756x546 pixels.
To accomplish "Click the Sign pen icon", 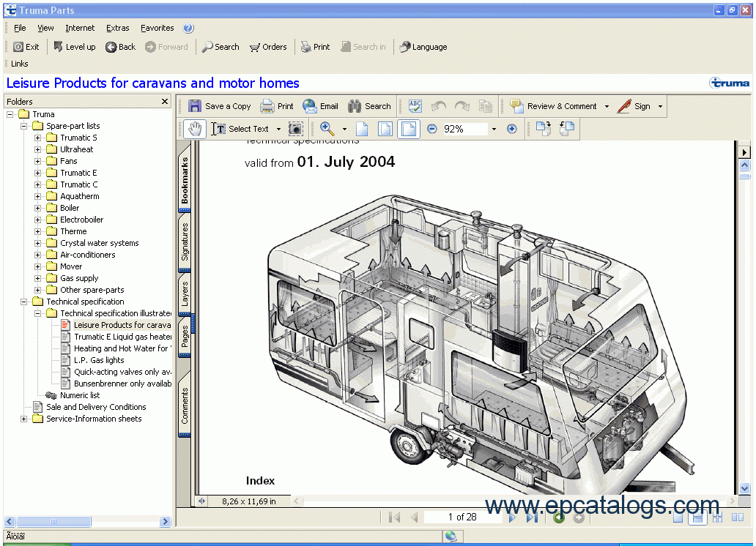I will pyautogui.click(x=624, y=106).
